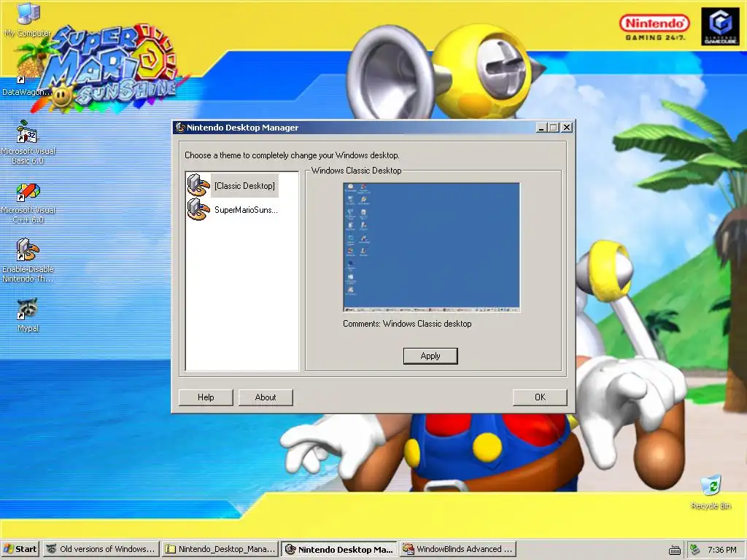The height and width of the screenshot is (560, 747).
Task: Select the [Classic Desktop] theme entry
Action: tap(244, 186)
